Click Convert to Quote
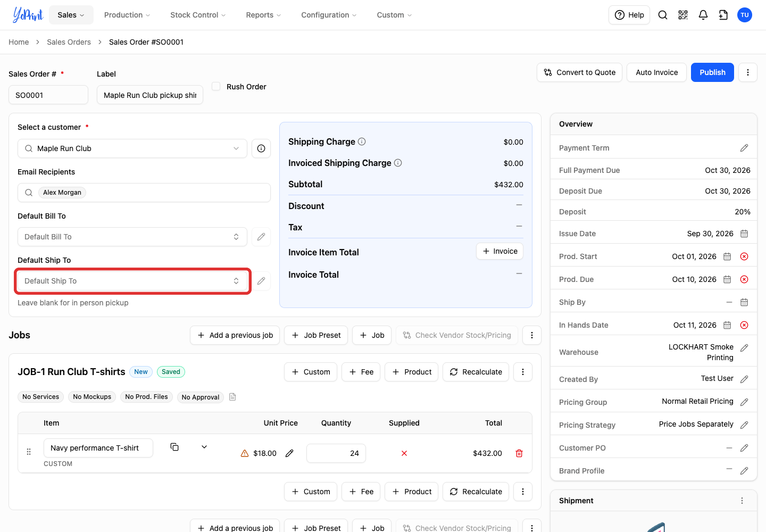Screen dimensions: 766x532 580,72
